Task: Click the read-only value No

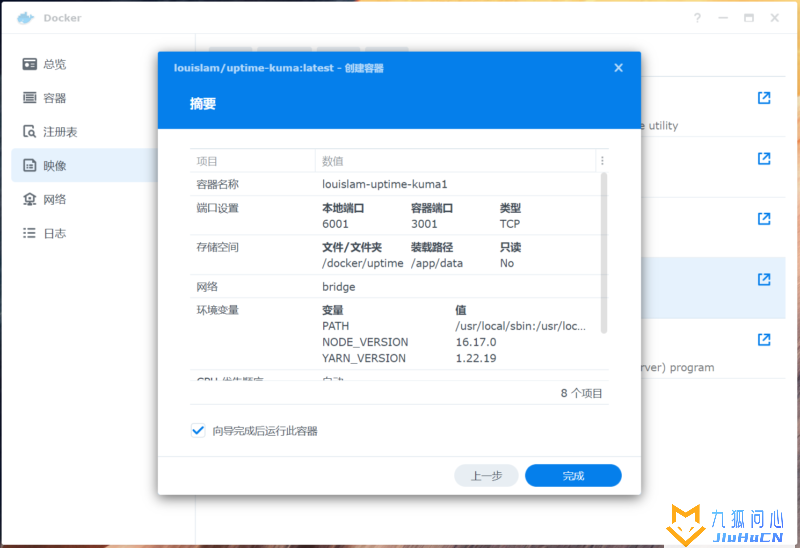Action: pyautogui.click(x=507, y=263)
